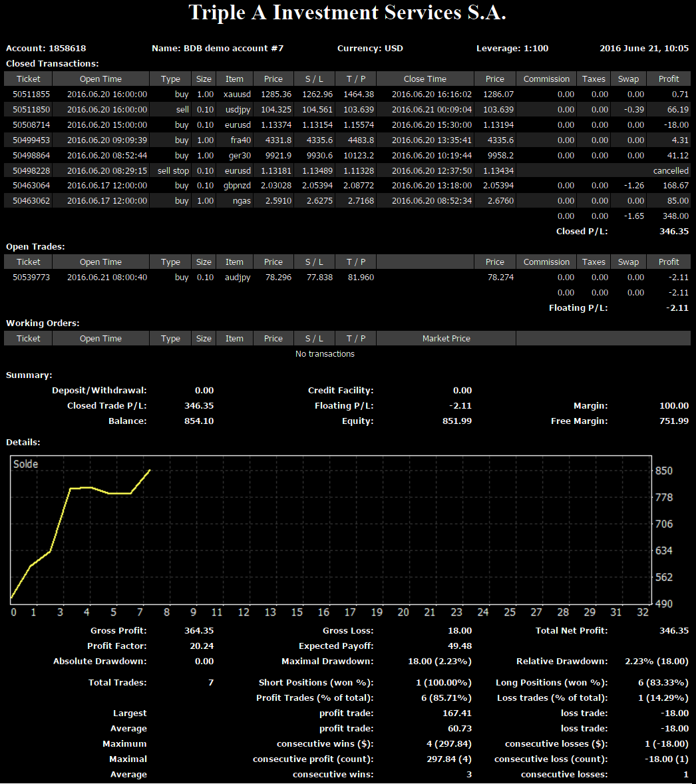Click the Gross Loss value 18.00
Image resolution: width=696 pixels, height=784 pixels.
tap(460, 630)
